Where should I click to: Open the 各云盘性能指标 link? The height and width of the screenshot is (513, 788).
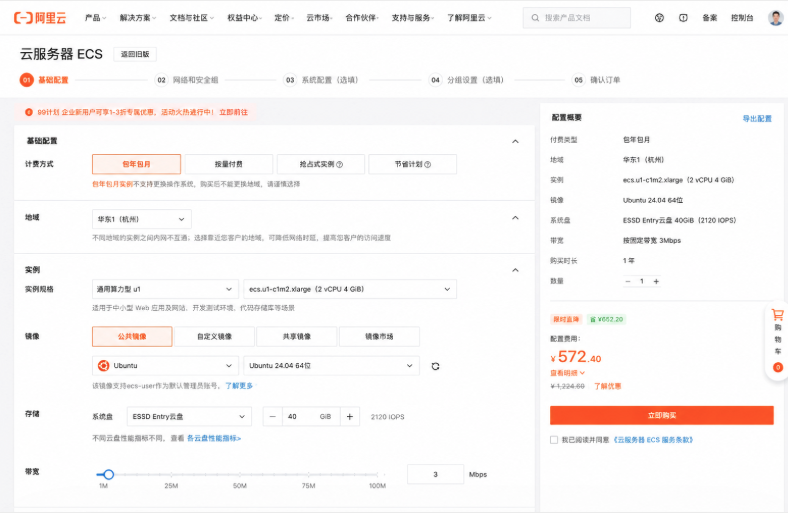(214, 439)
